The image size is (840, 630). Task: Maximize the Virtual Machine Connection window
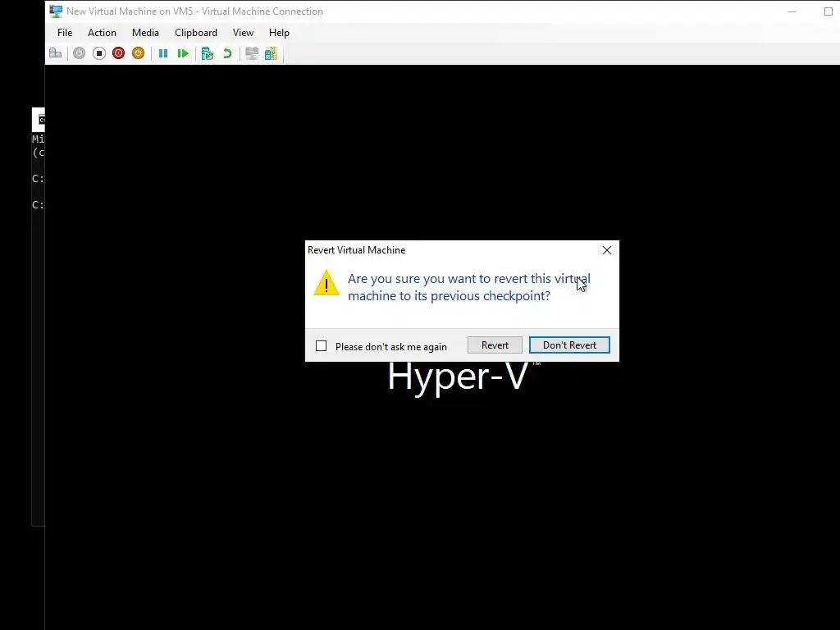(829, 11)
